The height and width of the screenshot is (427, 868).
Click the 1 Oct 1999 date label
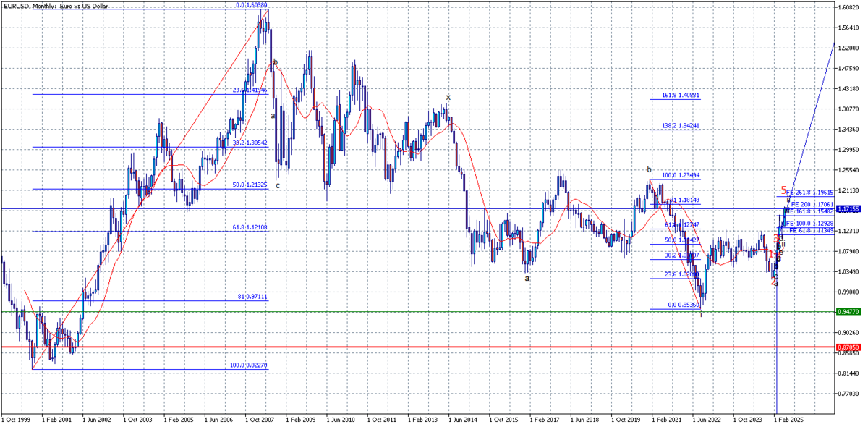click(16, 419)
